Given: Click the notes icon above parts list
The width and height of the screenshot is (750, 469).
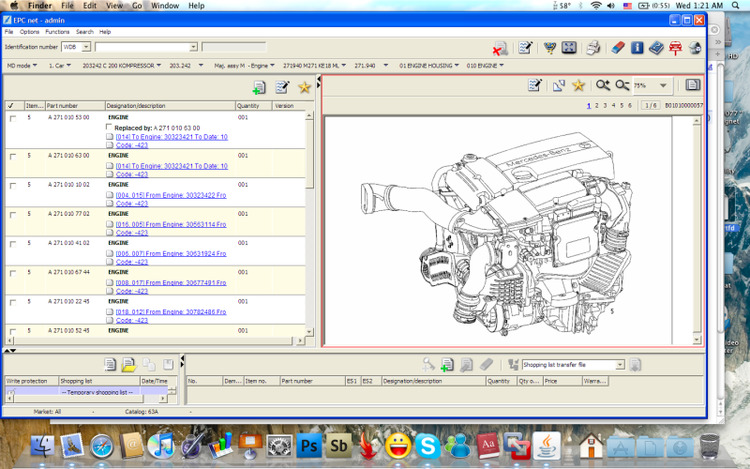Looking at the screenshot, I should [x=282, y=87].
